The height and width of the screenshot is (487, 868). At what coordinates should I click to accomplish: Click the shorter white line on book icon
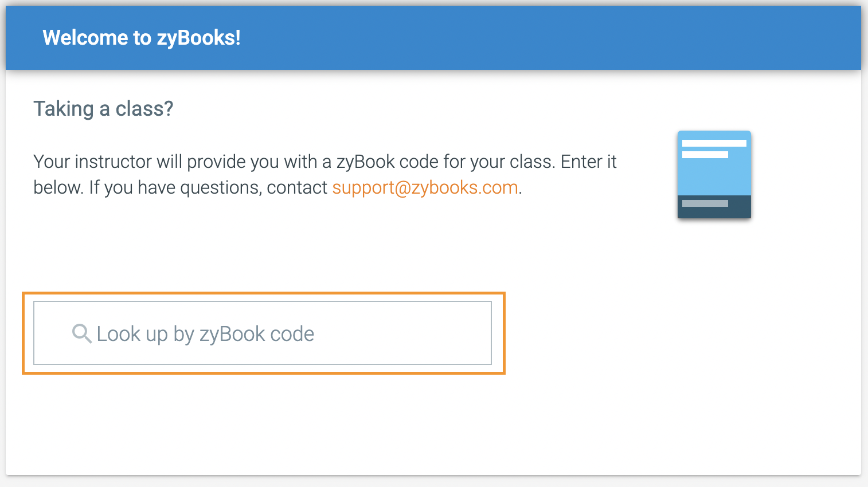705,155
